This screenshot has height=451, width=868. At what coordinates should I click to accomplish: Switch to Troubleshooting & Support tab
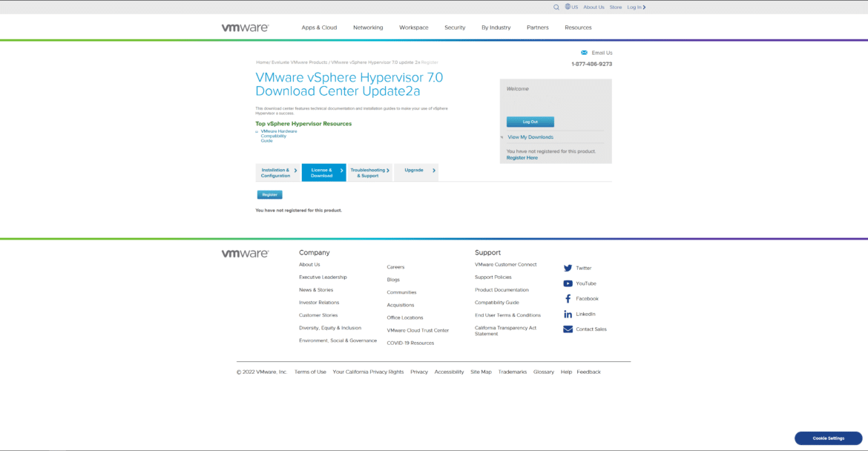369,173
